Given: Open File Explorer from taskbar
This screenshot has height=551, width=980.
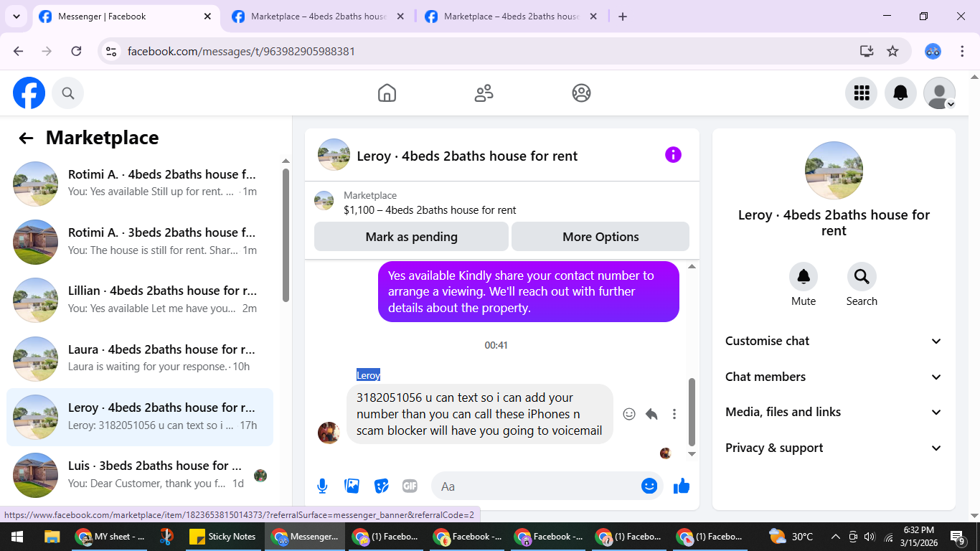Looking at the screenshot, I should coord(52,537).
